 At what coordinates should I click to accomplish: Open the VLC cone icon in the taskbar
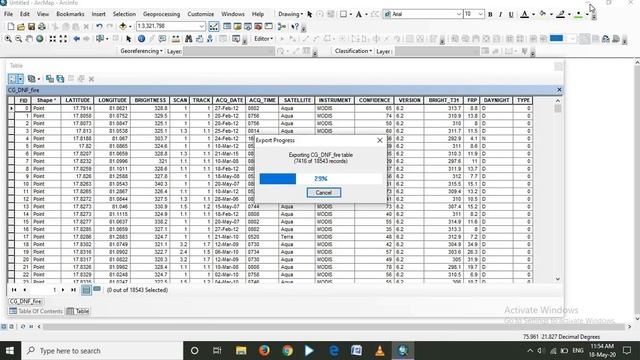(x=380, y=351)
